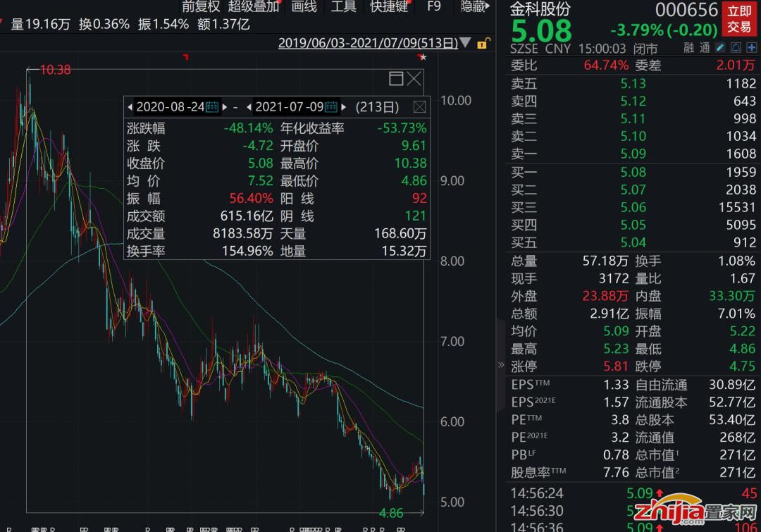
Task: Open the 工具 tools menu
Action: click(343, 6)
